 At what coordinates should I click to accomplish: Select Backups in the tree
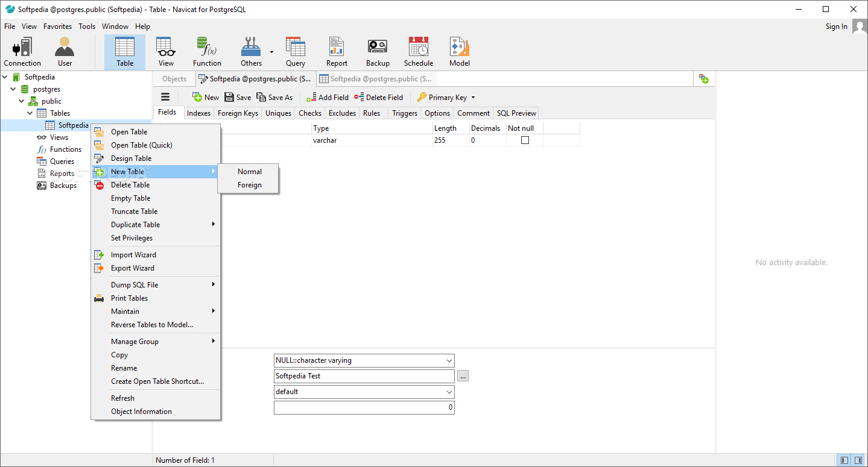[63, 186]
